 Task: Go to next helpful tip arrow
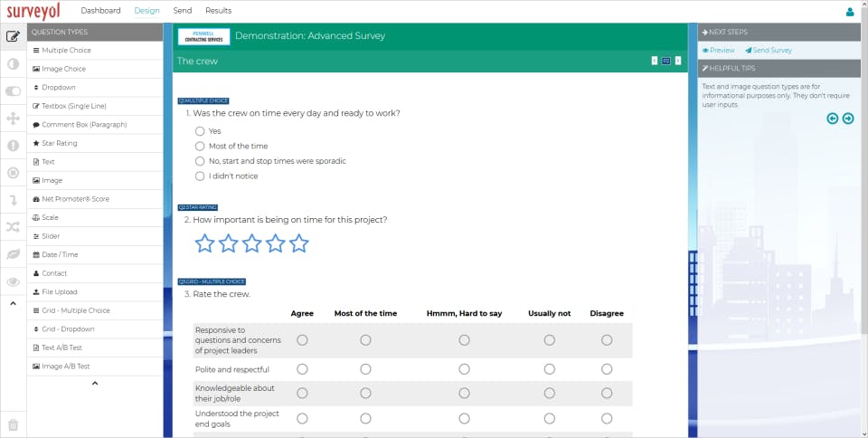pyautogui.click(x=848, y=118)
